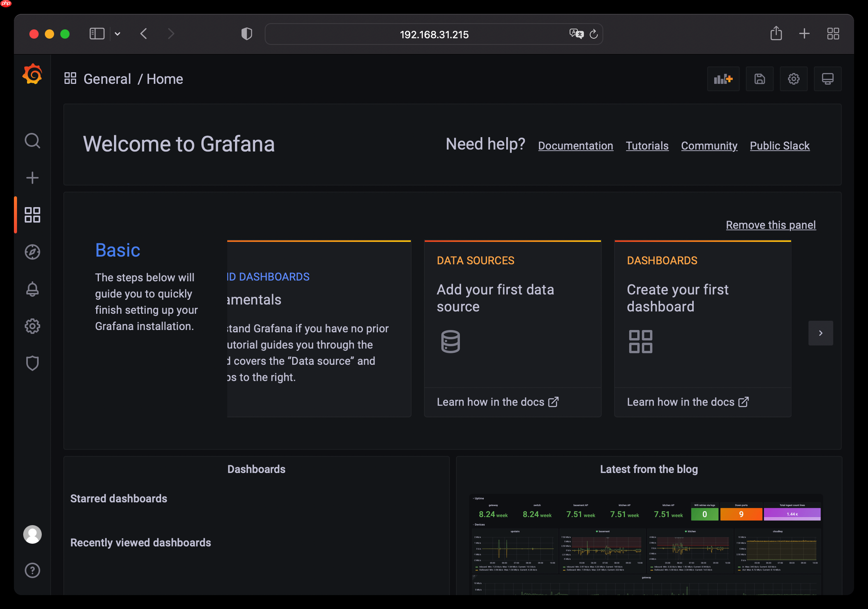Click the Save dashboard disk icon
Image resolution: width=868 pixels, height=609 pixels.
click(760, 79)
